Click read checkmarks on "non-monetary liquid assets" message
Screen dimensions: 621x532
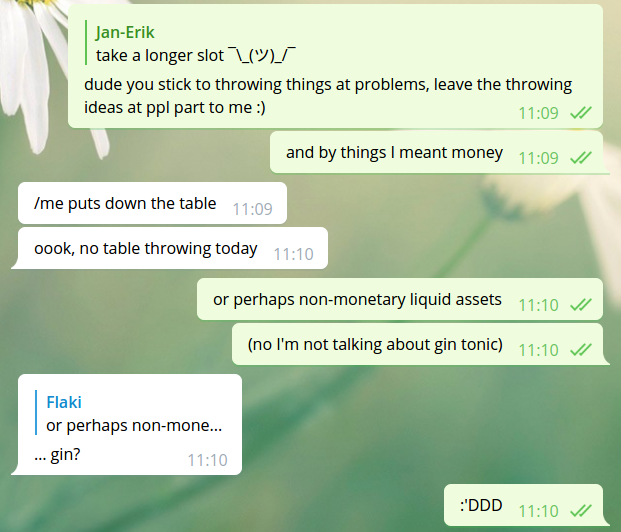[x=580, y=305]
